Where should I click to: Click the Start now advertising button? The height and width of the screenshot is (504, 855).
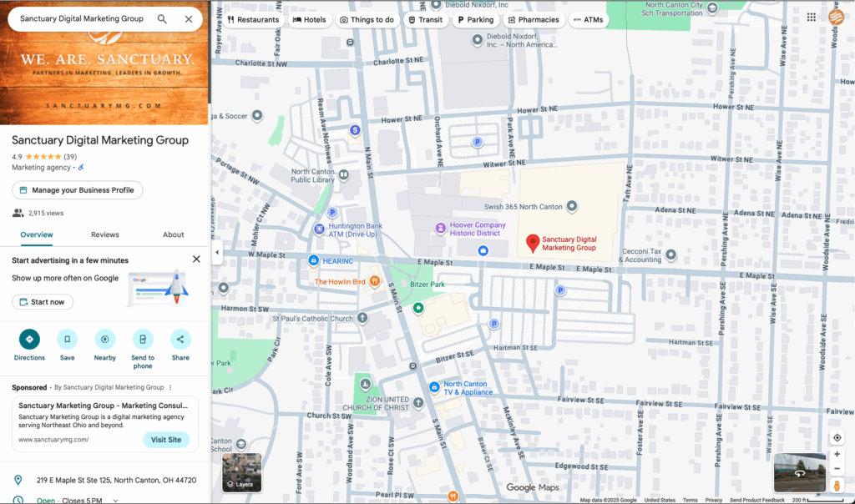point(43,302)
